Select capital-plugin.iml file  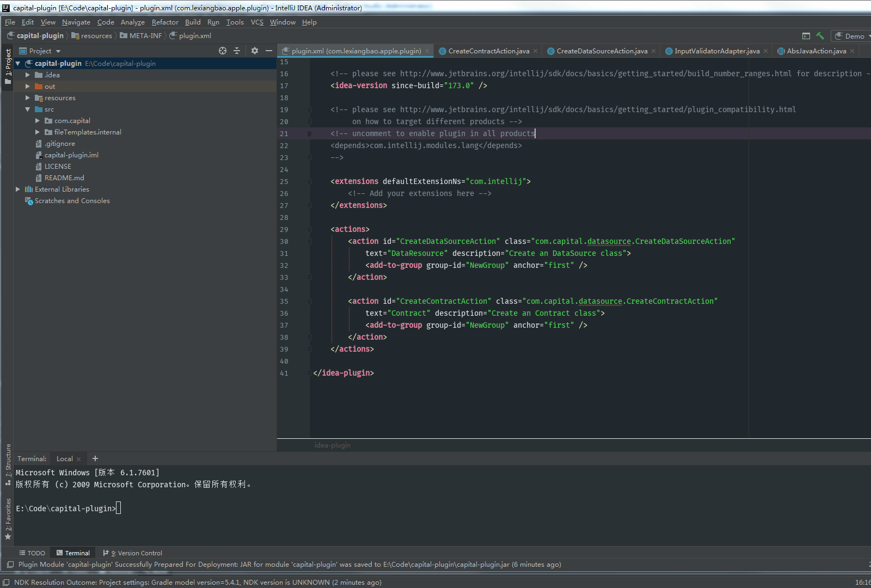tap(71, 155)
